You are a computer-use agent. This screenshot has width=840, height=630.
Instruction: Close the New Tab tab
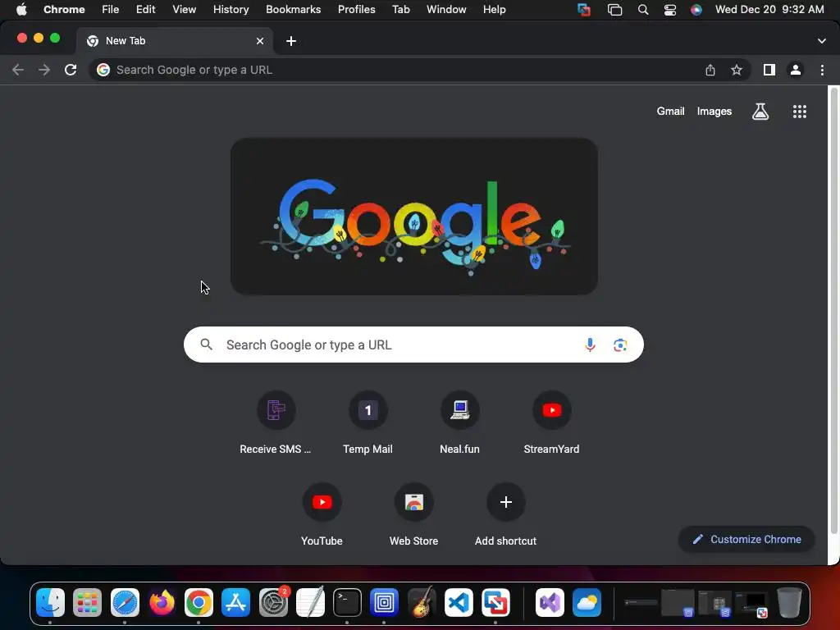(x=260, y=41)
